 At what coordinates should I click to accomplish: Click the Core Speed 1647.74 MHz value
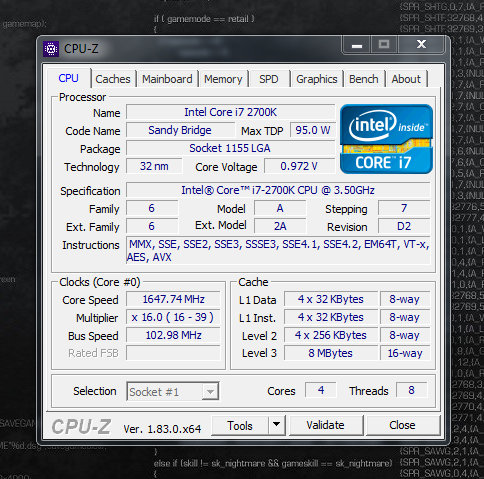click(x=173, y=299)
